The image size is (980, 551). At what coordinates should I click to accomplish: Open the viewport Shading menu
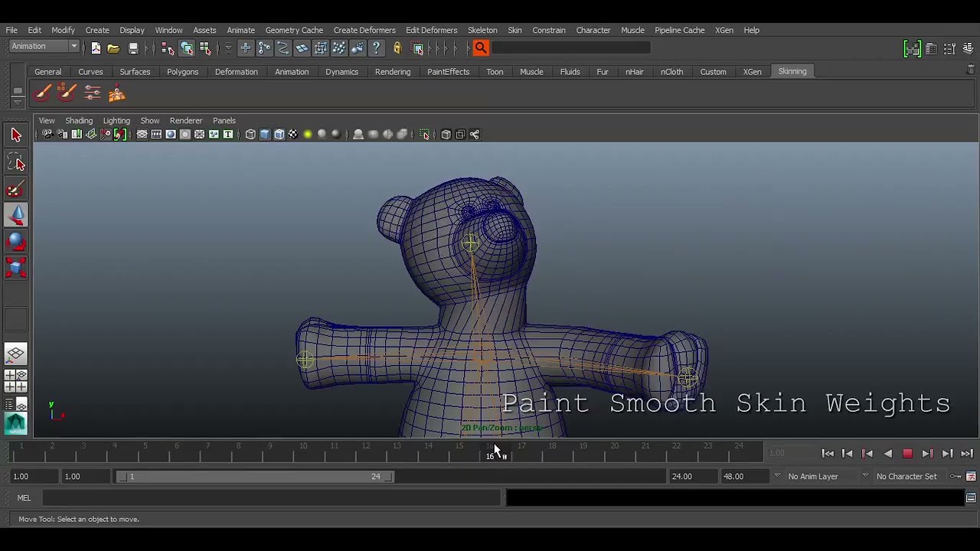coord(79,120)
